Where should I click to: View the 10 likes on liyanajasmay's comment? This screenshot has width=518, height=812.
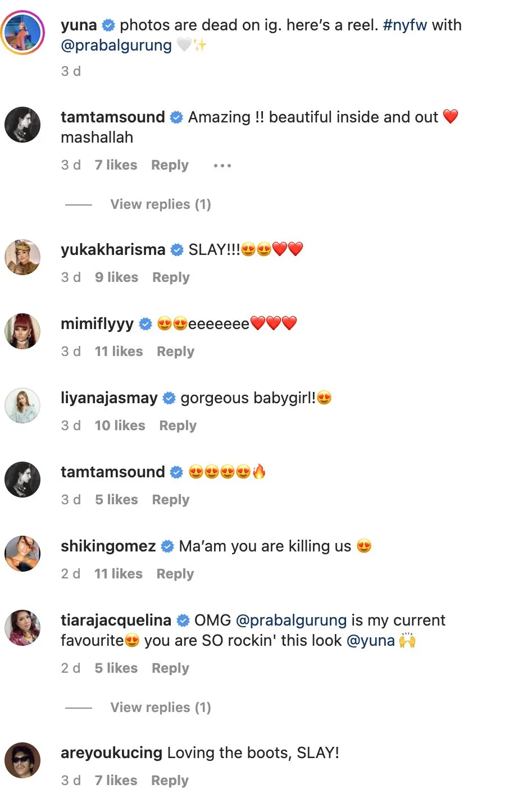click(x=120, y=426)
